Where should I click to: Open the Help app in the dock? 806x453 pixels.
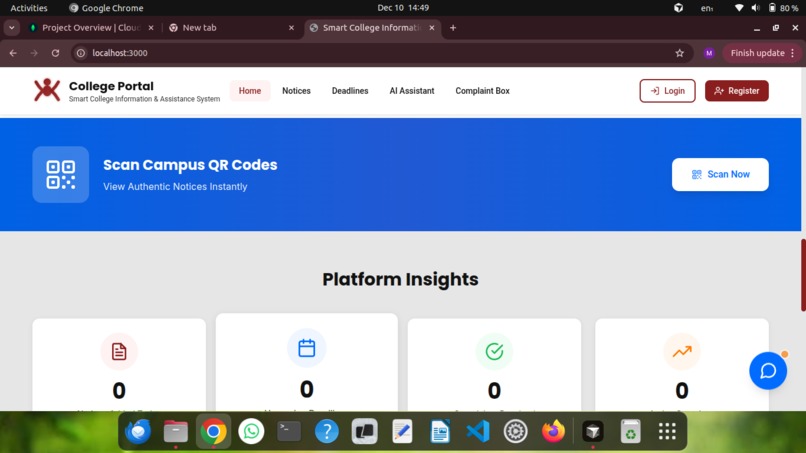(x=327, y=431)
